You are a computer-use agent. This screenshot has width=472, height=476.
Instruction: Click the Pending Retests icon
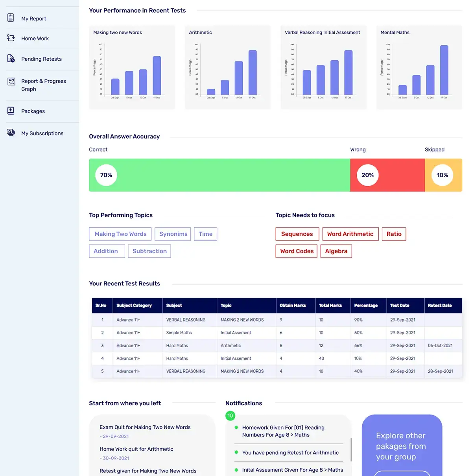click(x=11, y=59)
